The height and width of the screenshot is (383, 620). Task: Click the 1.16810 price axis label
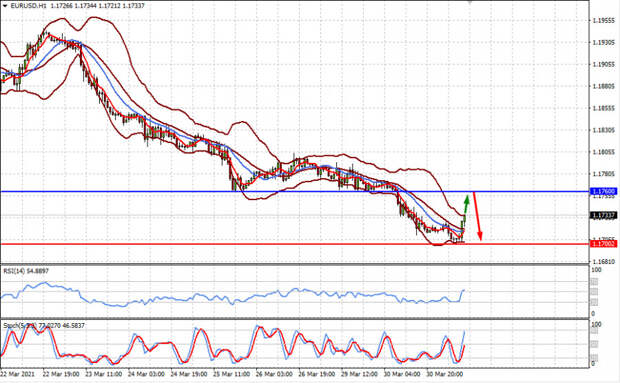(604, 262)
